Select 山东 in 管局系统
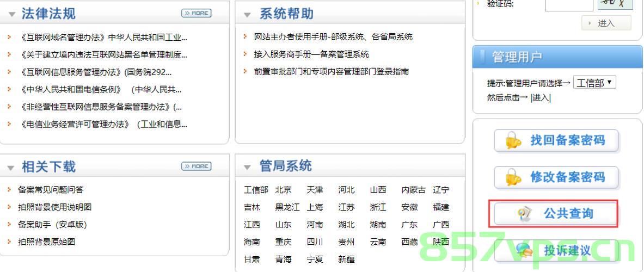 click(284, 225)
